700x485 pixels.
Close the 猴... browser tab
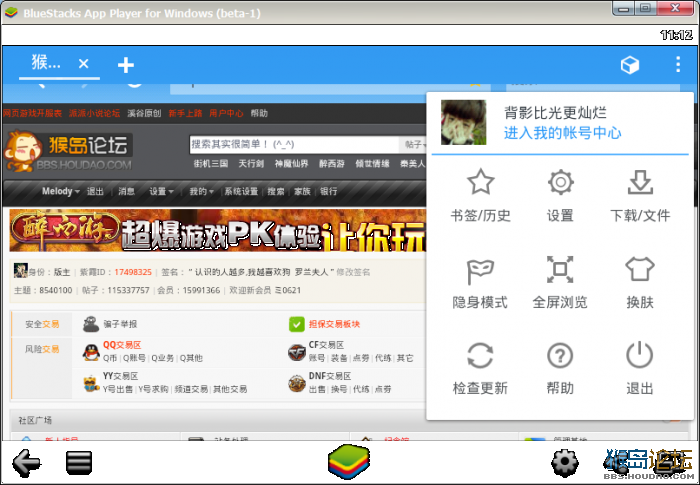(83, 64)
